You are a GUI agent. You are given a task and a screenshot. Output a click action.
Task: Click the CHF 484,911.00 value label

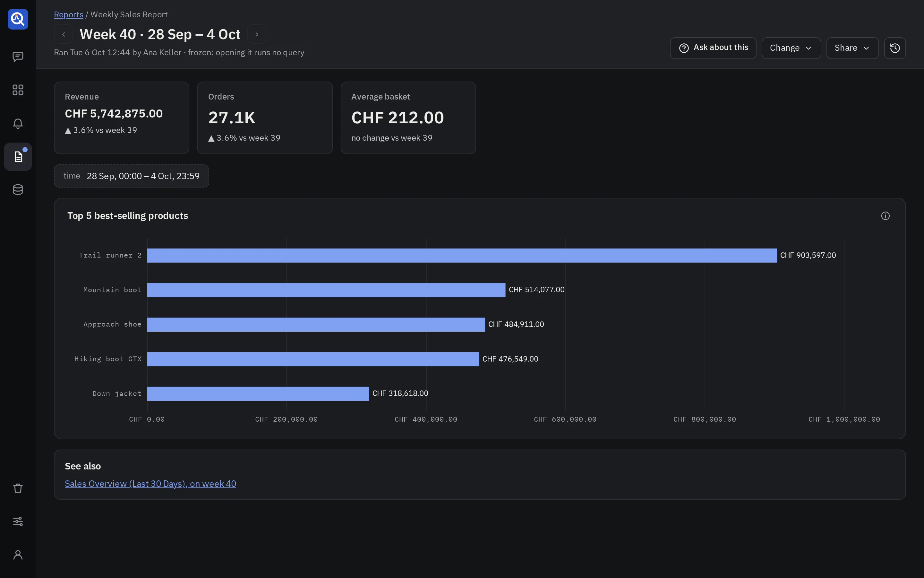point(516,325)
